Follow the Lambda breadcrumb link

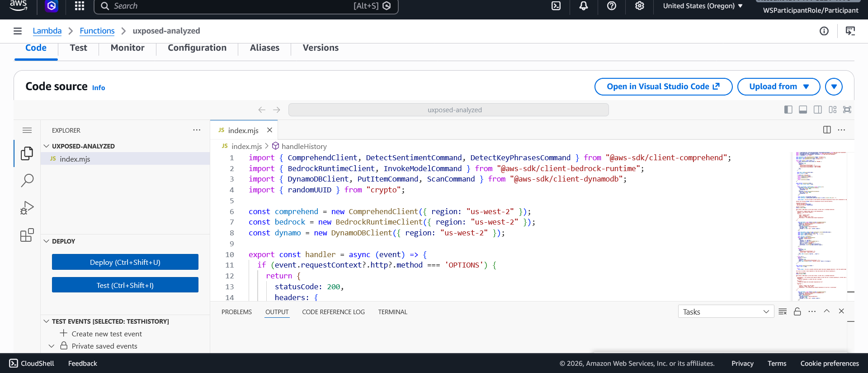[47, 31]
